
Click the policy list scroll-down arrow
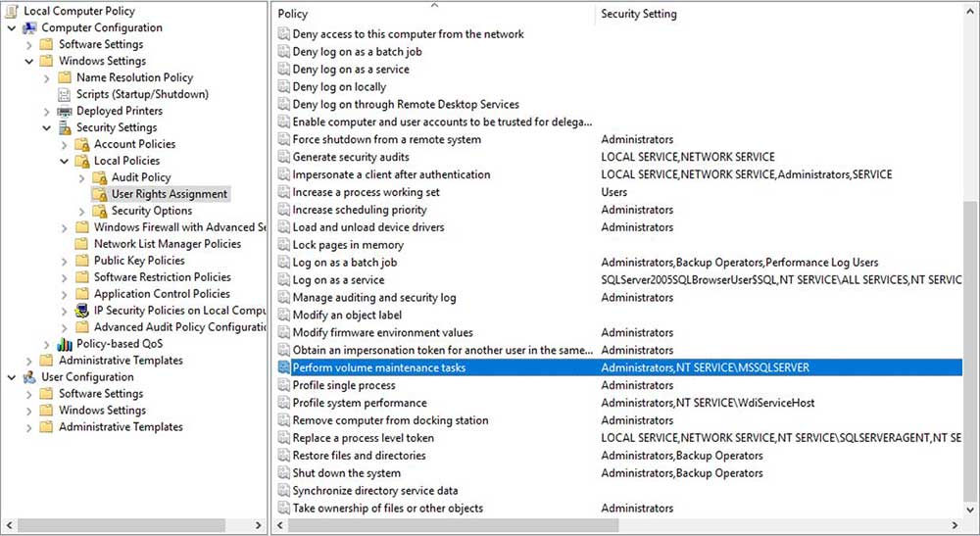tap(970, 511)
